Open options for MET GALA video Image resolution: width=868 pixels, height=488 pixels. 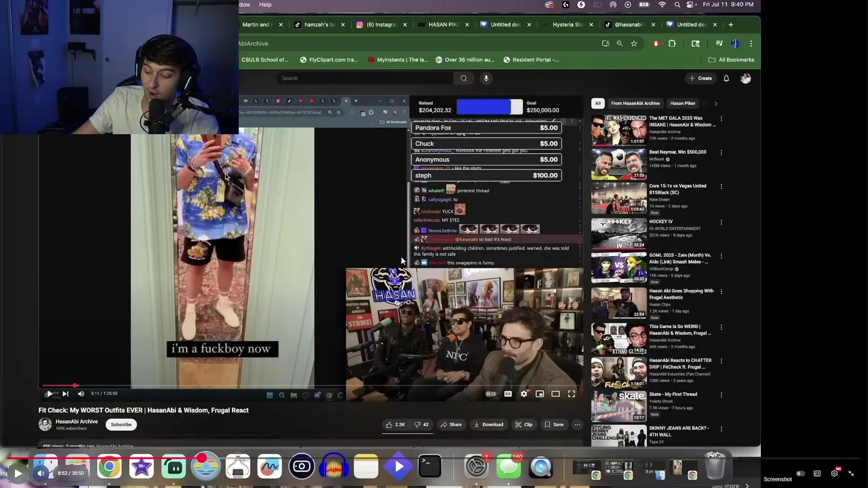coord(721,119)
